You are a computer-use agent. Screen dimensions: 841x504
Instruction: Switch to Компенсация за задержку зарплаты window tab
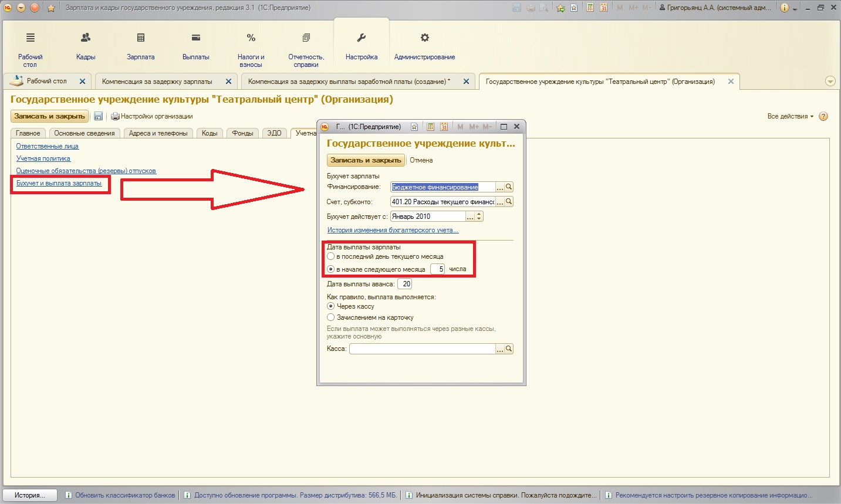point(157,82)
